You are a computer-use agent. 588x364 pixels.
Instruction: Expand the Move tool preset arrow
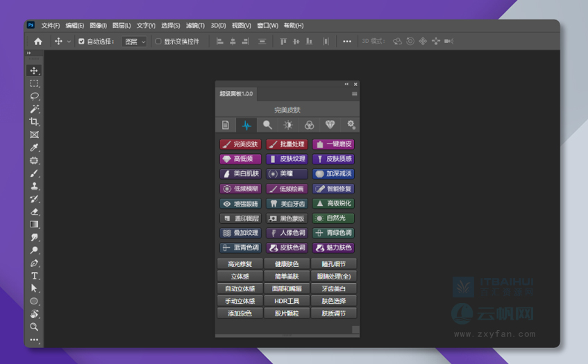point(69,42)
